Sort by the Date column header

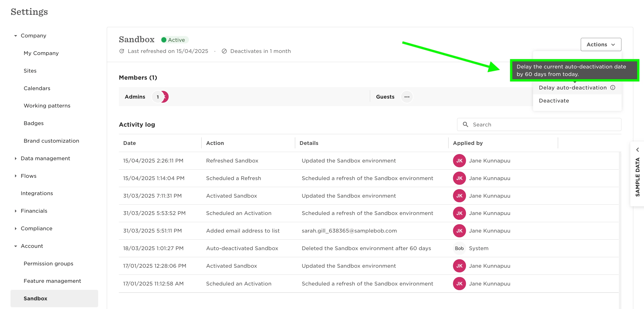coord(129,143)
